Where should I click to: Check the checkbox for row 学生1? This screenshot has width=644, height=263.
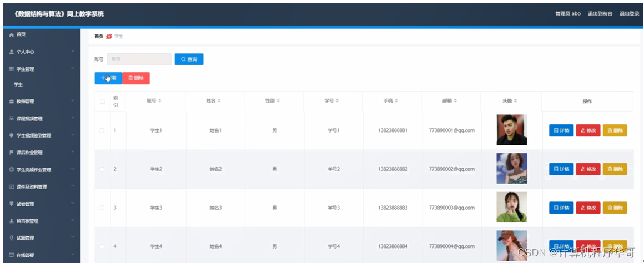tap(102, 130)
